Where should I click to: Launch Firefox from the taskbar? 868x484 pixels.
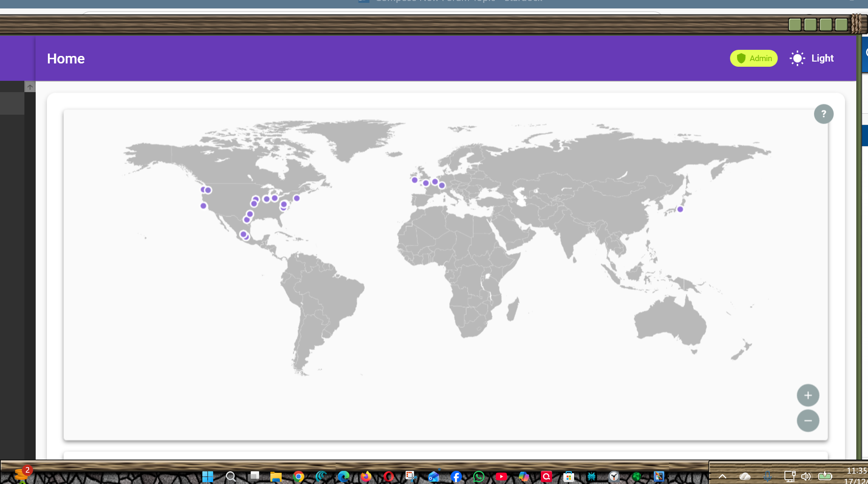click(x=366, y=476)
